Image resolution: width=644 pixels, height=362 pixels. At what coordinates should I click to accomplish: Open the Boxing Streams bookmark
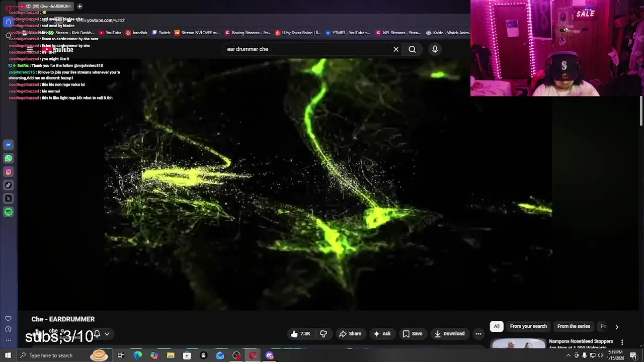248,33
